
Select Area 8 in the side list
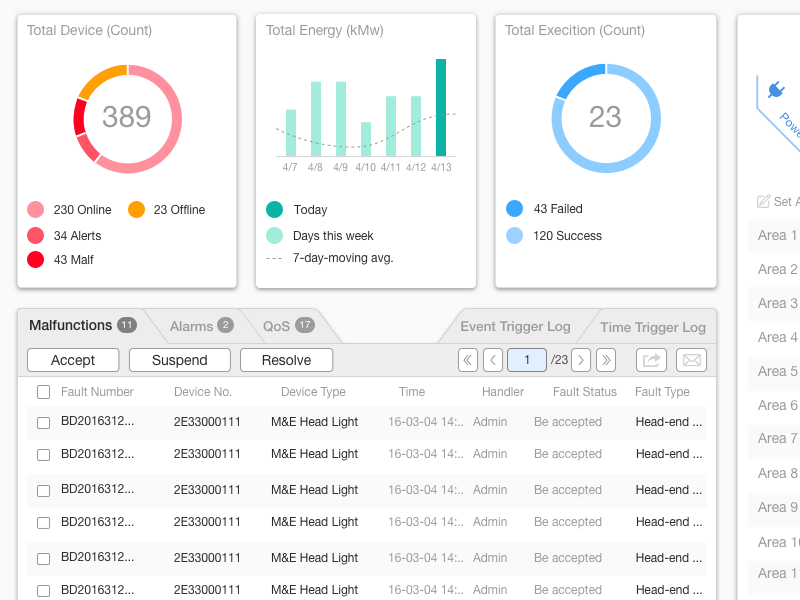pos(777,473)
